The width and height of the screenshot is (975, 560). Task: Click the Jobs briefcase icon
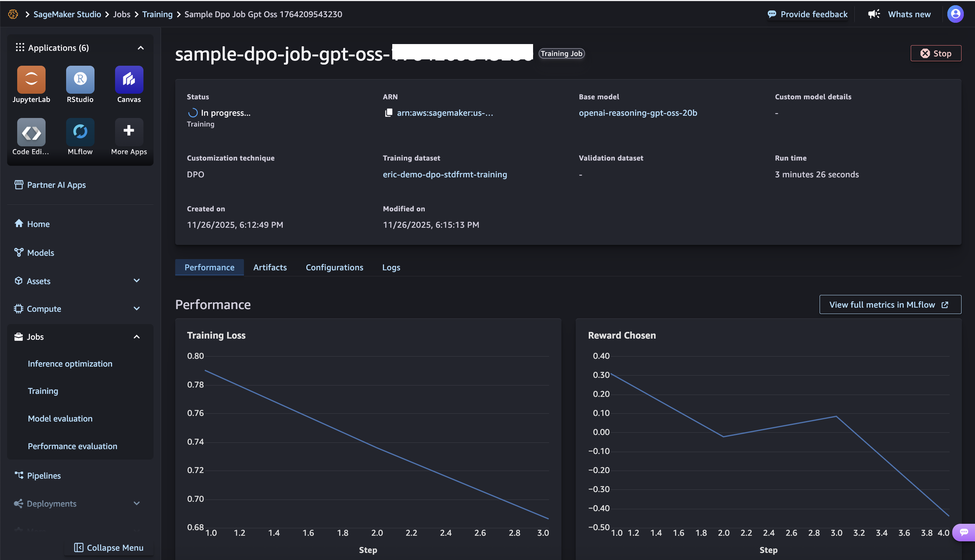tap(18, 336)
